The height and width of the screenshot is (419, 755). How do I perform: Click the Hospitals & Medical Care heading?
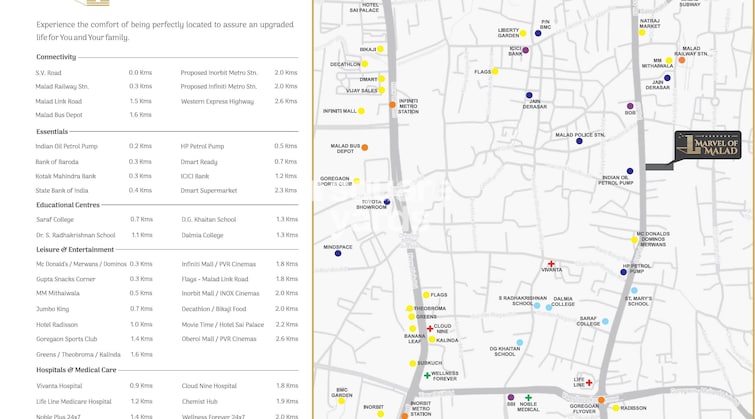pyautogui.click(x=76, y=370)
